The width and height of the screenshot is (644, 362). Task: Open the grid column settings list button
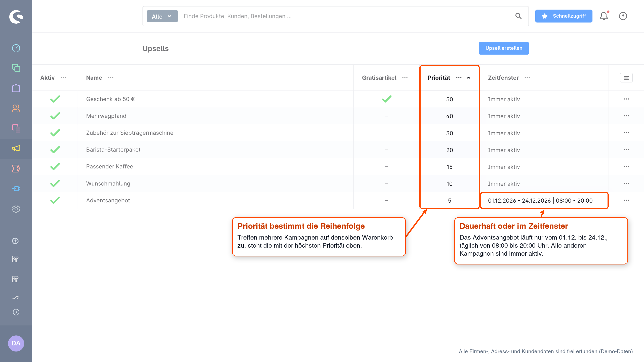point(626,78)
